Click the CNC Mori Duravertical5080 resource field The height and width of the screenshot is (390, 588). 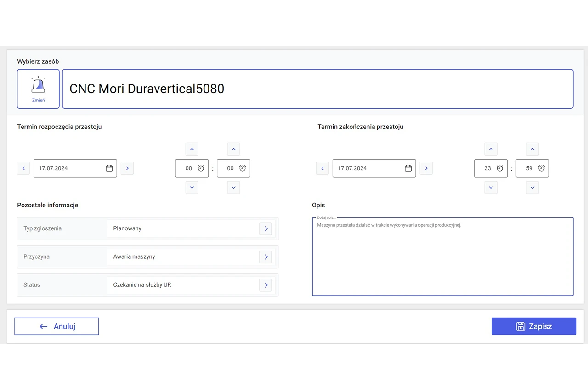pos(318,89)
